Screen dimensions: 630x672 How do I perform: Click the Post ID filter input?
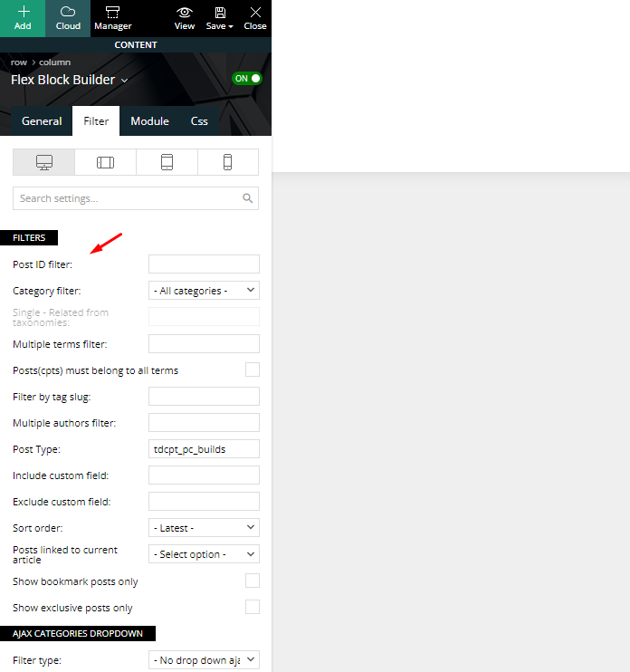[204, 264]
